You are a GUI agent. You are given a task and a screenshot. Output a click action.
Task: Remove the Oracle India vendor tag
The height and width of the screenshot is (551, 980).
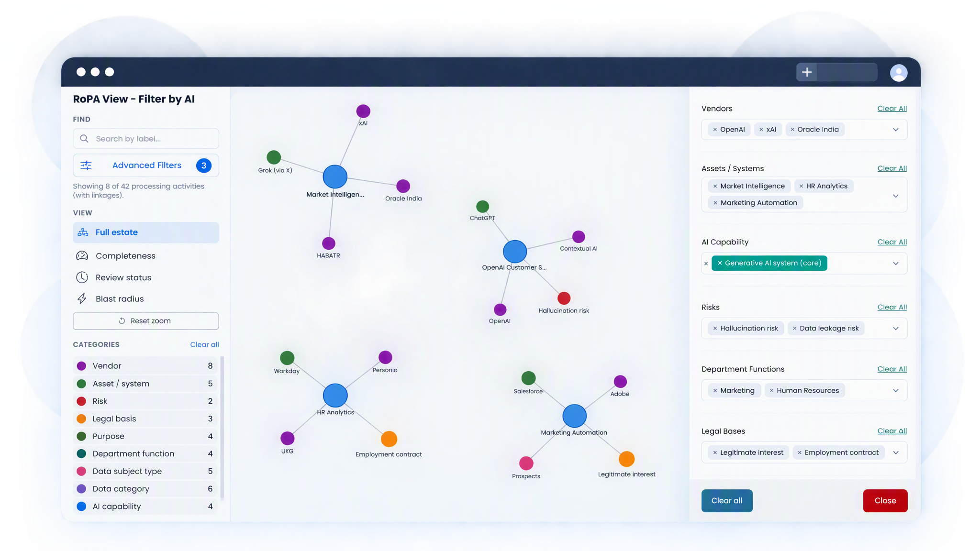pos(792,130)
